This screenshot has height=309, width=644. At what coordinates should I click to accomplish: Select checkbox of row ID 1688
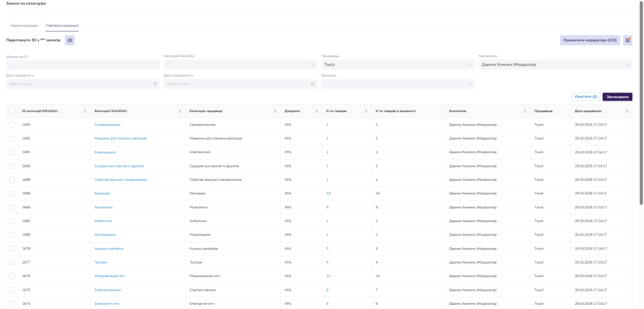pos(13,180)
